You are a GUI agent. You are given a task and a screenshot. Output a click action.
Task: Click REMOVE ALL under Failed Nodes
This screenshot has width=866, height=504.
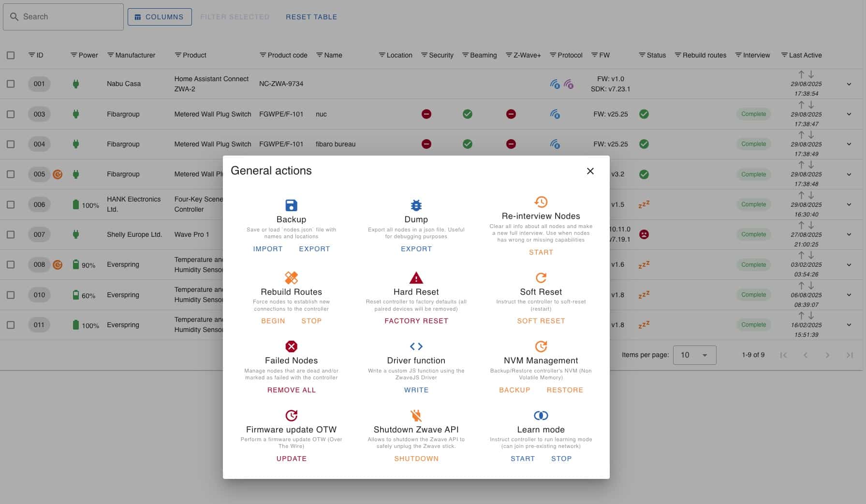pos(292,390)
